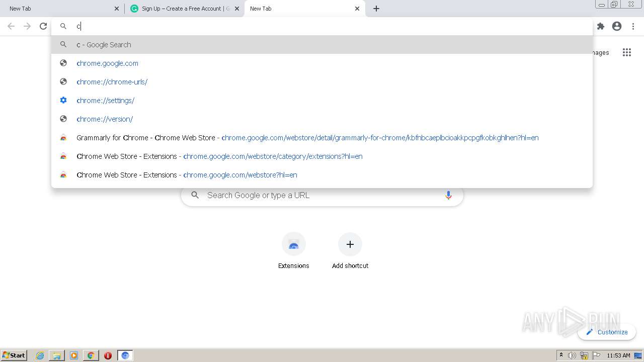Select the active Chrome window taskbar button
The width and height of the screenshot is (644, 362).
point(125,355)
